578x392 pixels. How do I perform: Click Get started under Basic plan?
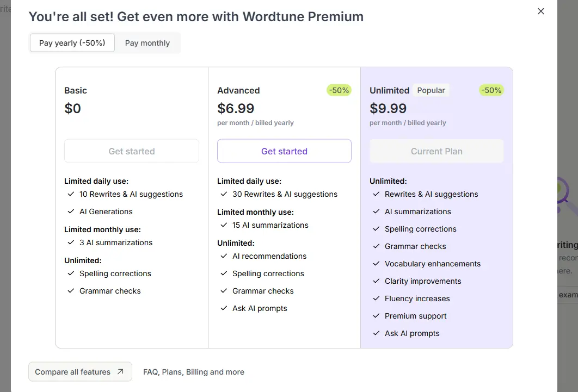pos(132,151)
